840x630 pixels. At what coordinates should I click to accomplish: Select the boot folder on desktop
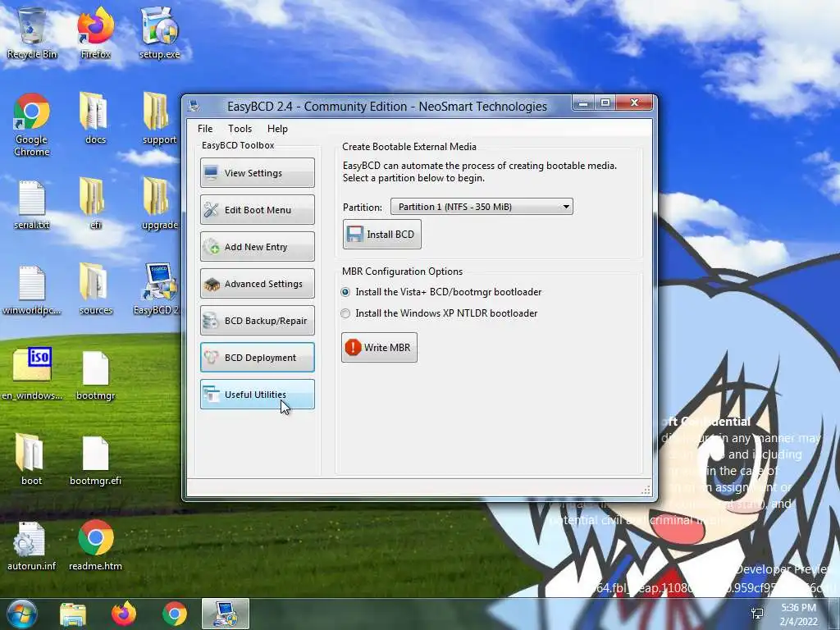32,459
